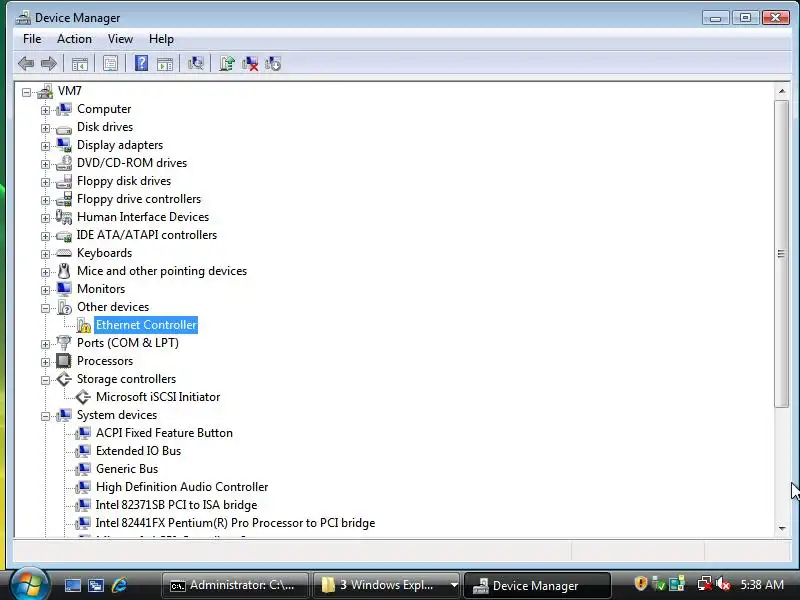This screenshot has height=600, width=800.
Task: Click the Show Desktop quick launch icon
Action: [x=72, y=585]
